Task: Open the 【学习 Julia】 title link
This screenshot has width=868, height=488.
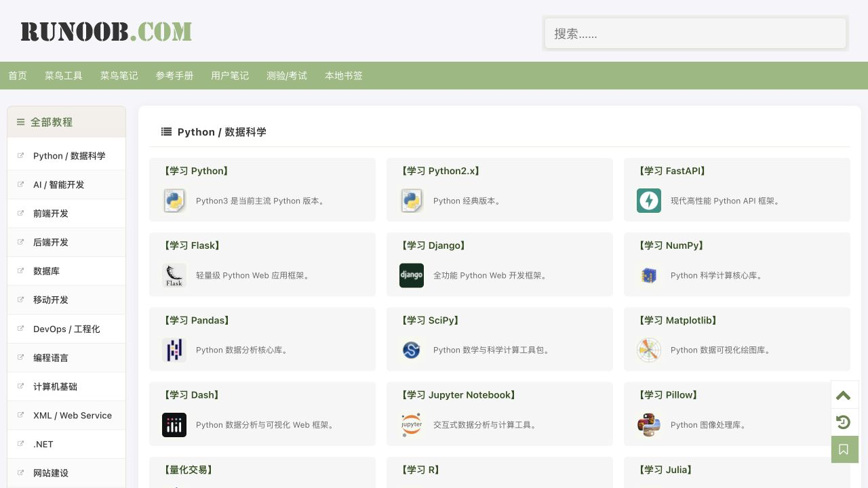Action: (x=666, y=469)
